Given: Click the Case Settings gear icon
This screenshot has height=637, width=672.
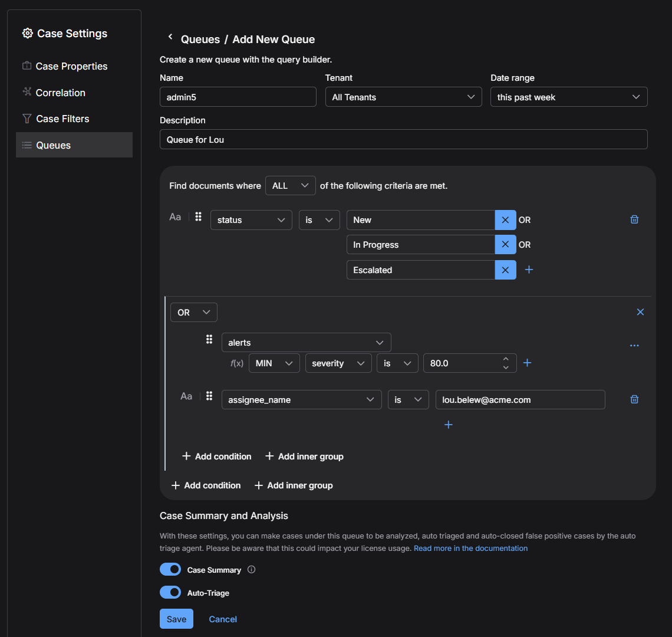Looking at the screenshot, I should (x=28, y=34).
